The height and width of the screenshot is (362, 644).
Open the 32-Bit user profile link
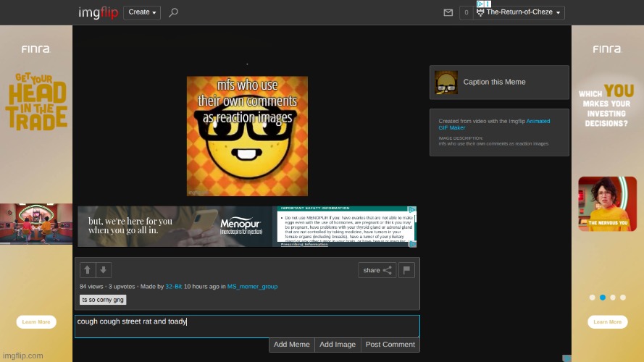[174, 287]
